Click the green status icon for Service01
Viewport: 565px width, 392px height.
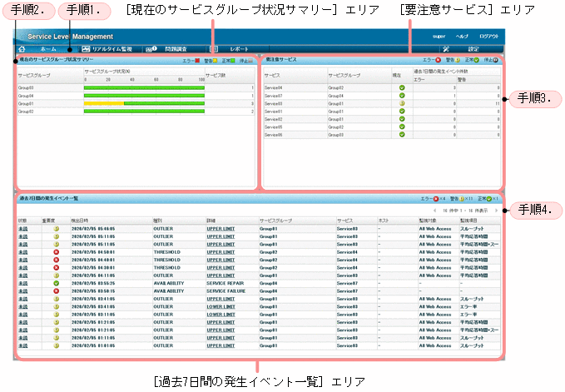(402, 112)
